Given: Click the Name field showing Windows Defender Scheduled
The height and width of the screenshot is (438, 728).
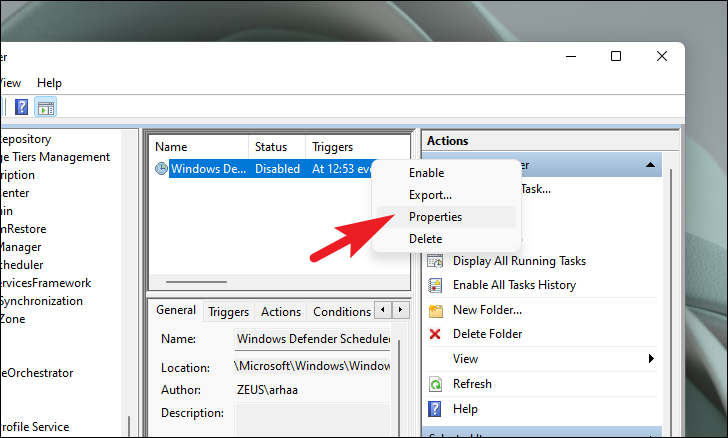Looking at the screenshot, I should [312, 339].
